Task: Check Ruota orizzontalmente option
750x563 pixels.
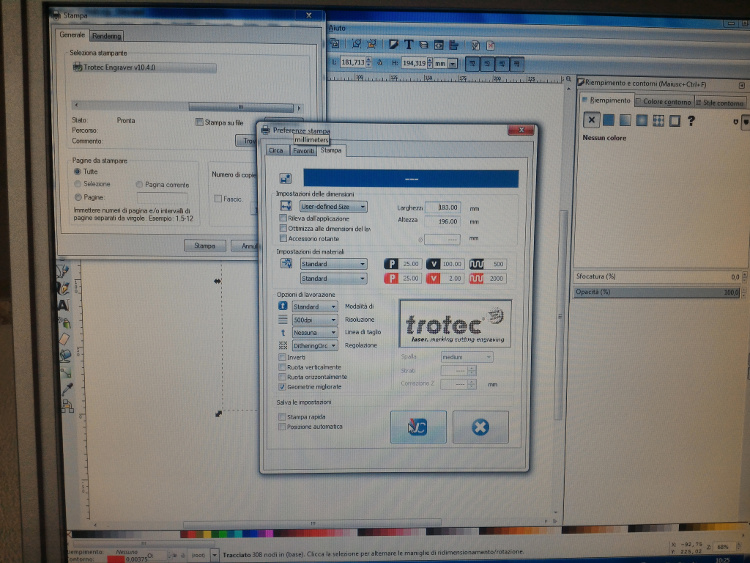Action: tap(282, 376)
